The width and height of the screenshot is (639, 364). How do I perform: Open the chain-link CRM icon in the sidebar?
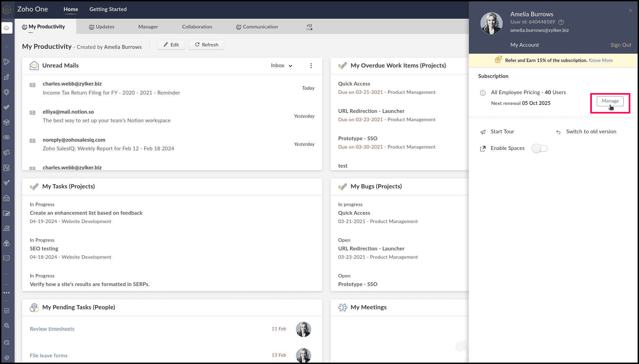click(7, 137)
